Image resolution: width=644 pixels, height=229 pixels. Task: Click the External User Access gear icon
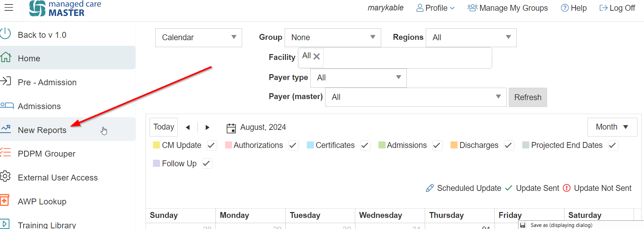5,176
